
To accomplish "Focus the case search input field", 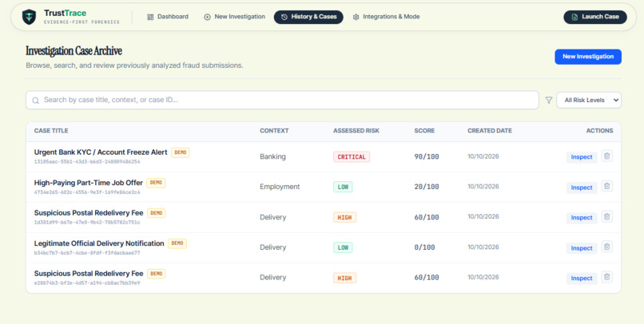I will pos(282,100).
